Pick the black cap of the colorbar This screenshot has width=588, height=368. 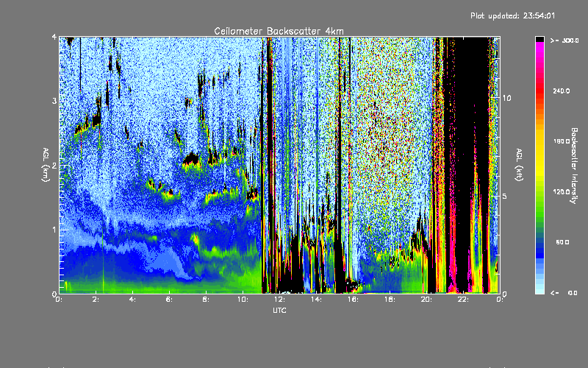click(539, 39)
